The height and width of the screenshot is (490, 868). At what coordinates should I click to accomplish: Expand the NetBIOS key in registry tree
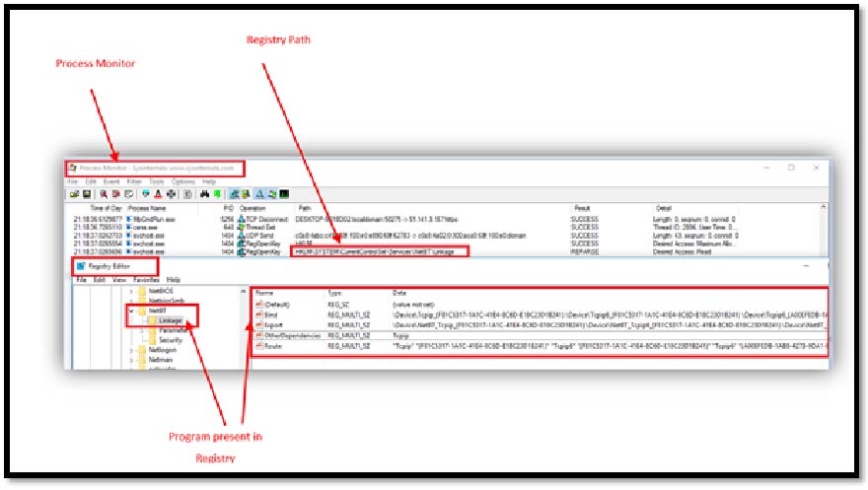tap(131, 291)
